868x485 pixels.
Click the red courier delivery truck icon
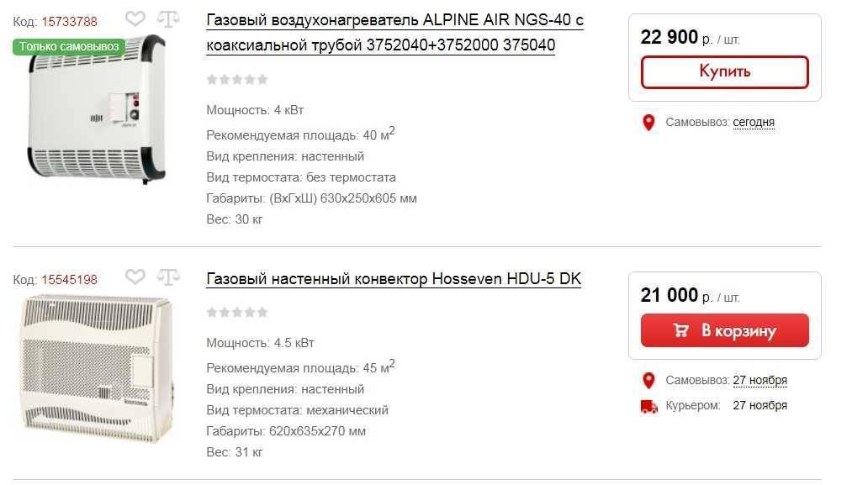648,407
